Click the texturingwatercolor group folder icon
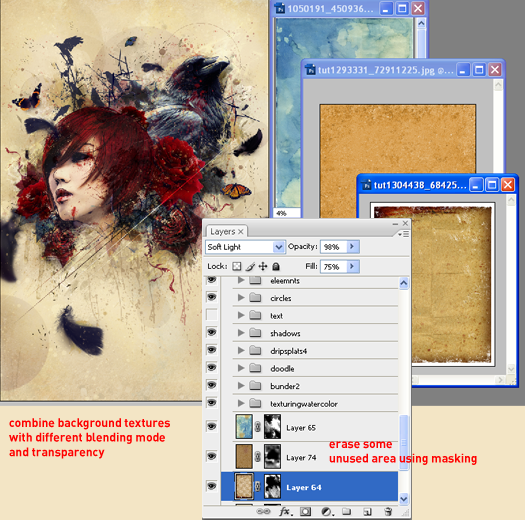This screenshot has width=525, height=520. 255,403
